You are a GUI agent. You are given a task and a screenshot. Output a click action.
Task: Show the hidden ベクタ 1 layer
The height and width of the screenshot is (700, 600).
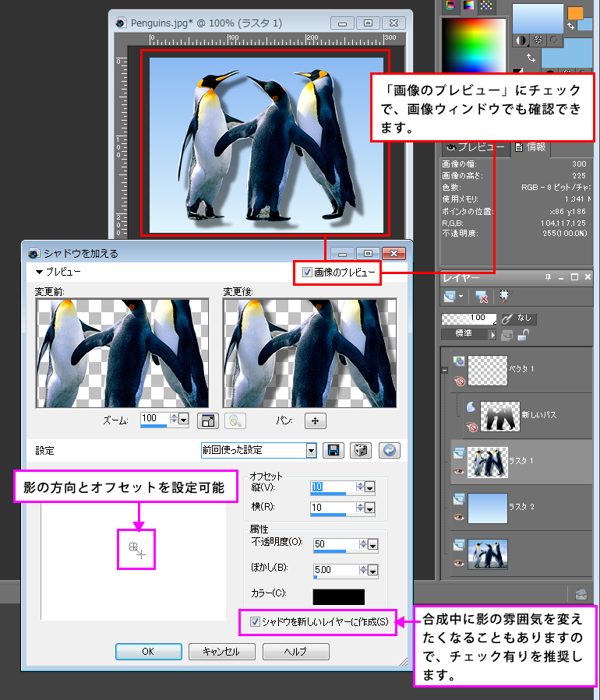(459, 381)
